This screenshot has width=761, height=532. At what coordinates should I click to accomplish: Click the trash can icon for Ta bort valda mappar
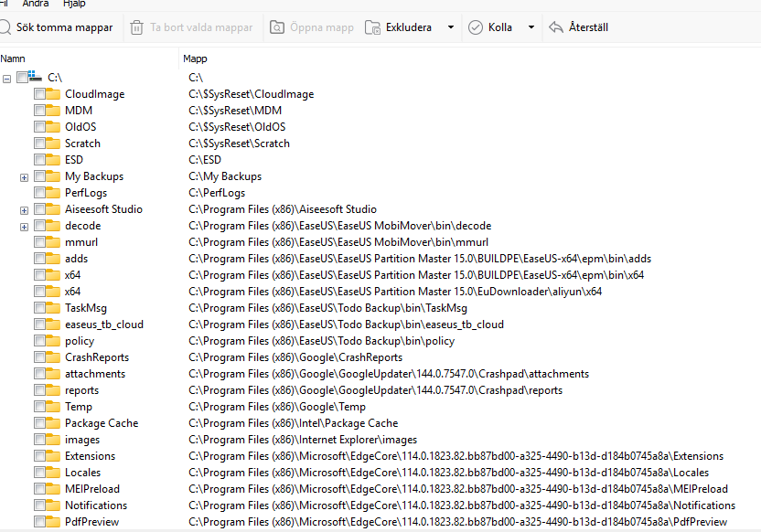[137, 27]
